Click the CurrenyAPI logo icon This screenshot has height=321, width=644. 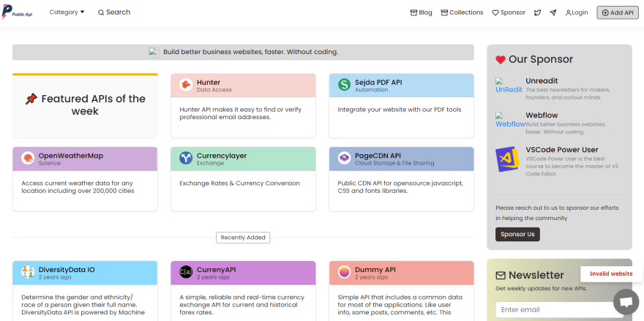(x=186, y=272)
